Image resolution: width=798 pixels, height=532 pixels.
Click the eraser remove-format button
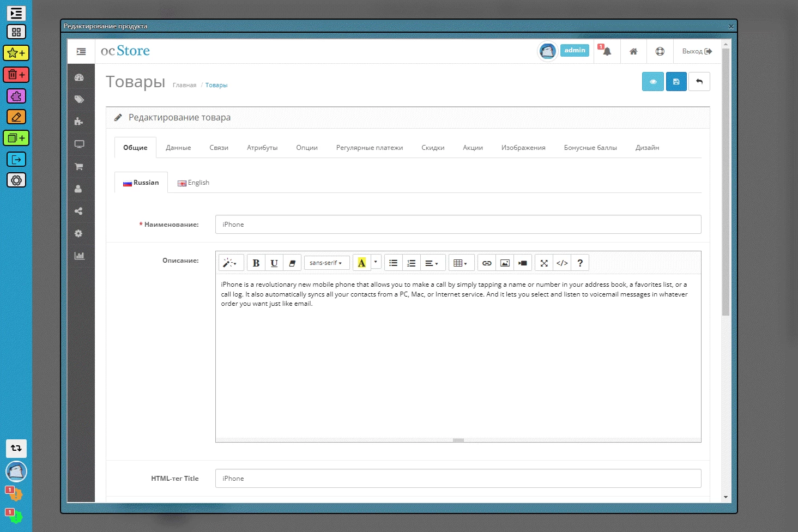[x=292, y=263]
